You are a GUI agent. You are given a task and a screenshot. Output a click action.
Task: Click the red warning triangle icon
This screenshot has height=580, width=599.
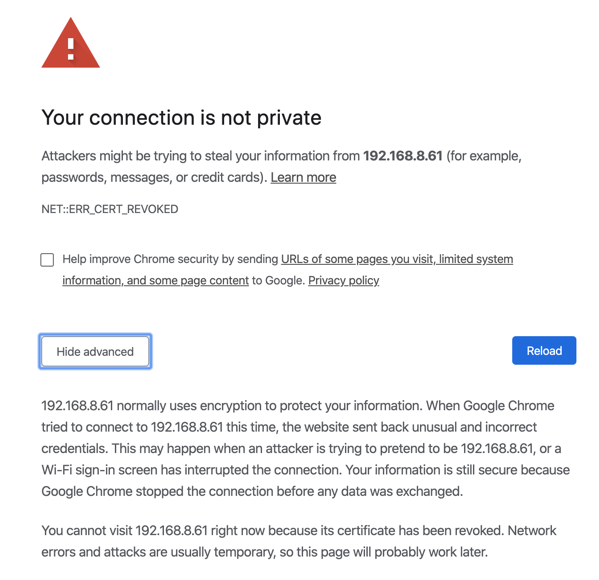[x=71, y=43]
